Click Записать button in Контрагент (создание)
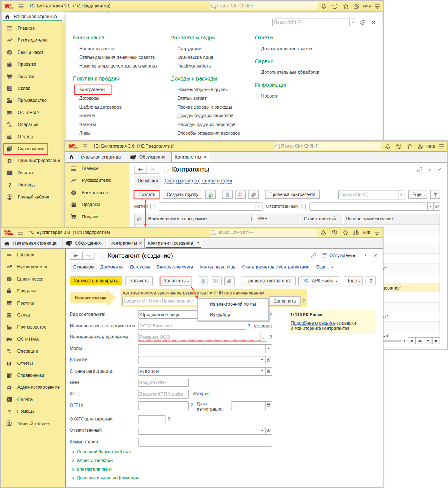The image size is (448, 488). [x=139, y=281]
